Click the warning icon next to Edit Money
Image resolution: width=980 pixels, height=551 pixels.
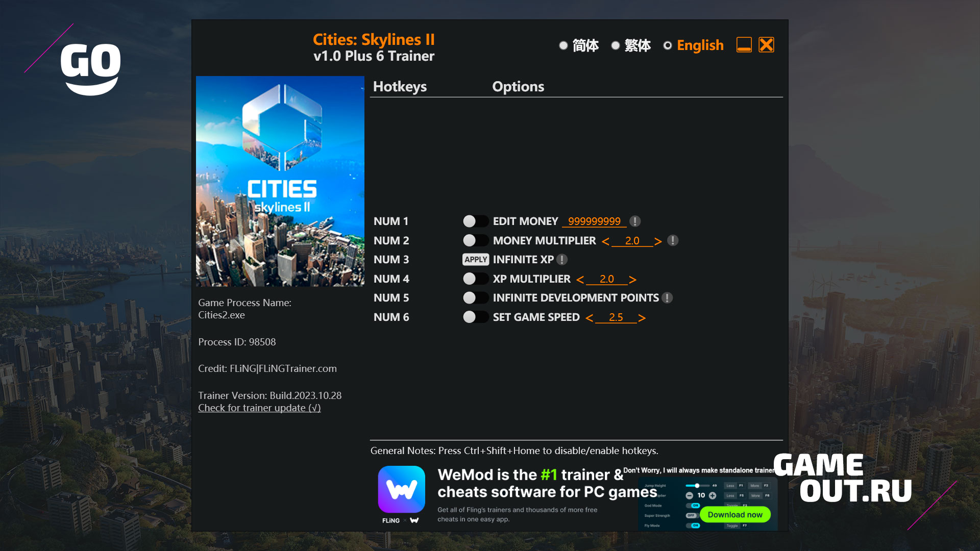pos(635,221)
